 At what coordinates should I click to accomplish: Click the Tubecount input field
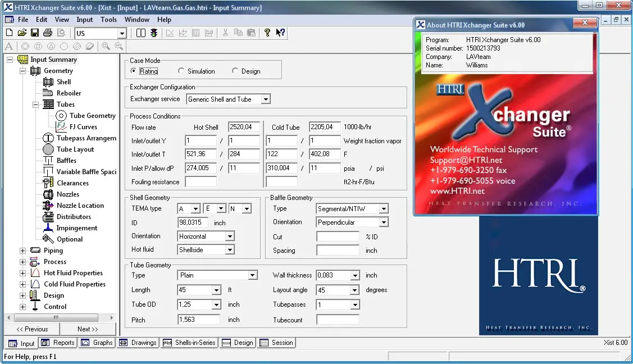(x=338, y=320)
